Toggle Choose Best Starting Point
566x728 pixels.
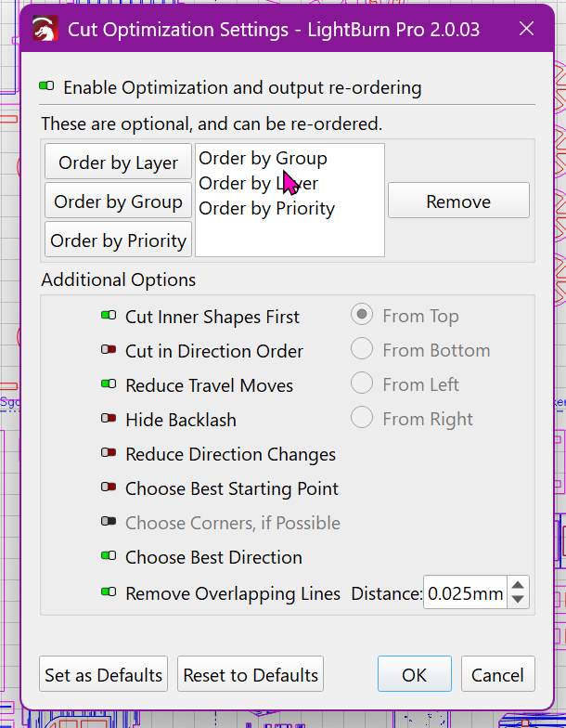[x=109, y=488]
